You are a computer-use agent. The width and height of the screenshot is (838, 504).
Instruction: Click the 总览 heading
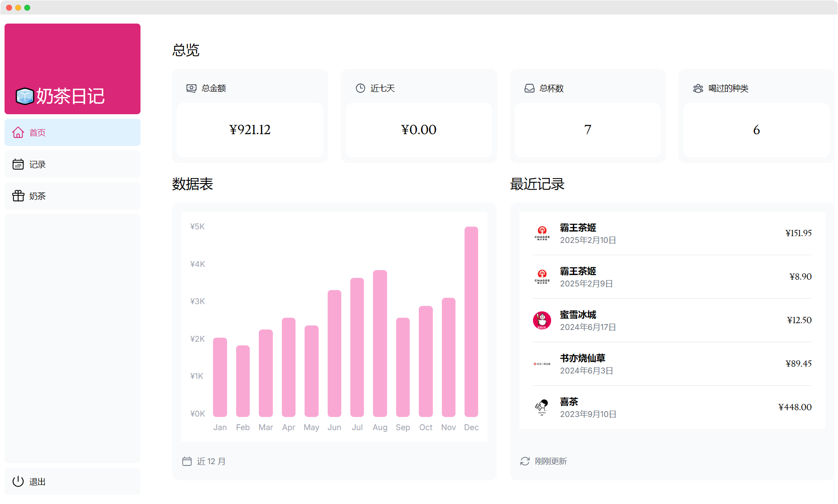point(186,50)
